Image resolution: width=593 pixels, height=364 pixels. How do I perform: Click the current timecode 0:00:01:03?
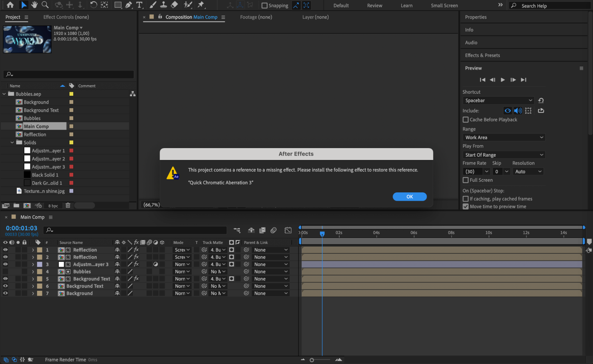[22, 228]
